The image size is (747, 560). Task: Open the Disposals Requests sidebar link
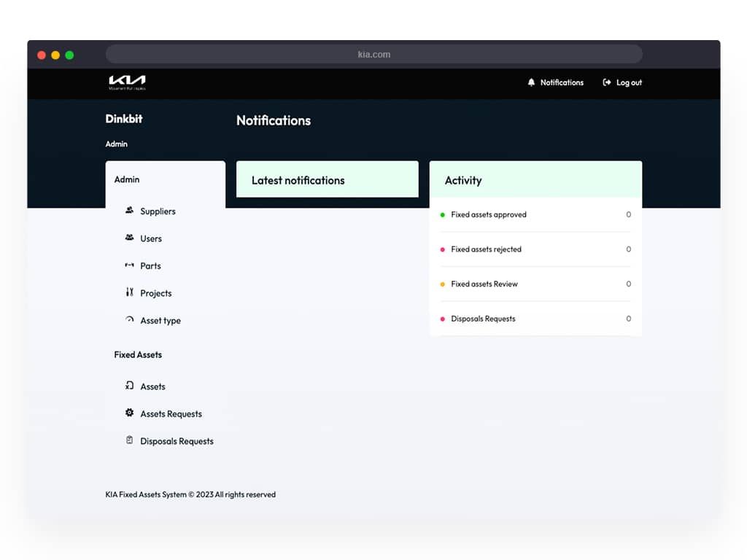177,441
